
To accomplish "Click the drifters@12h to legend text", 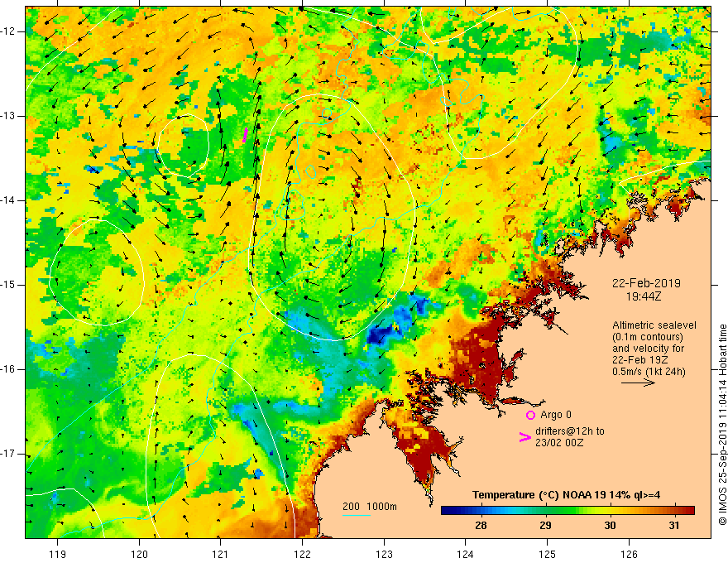I will pyautogui.click(x=570, y=431).
